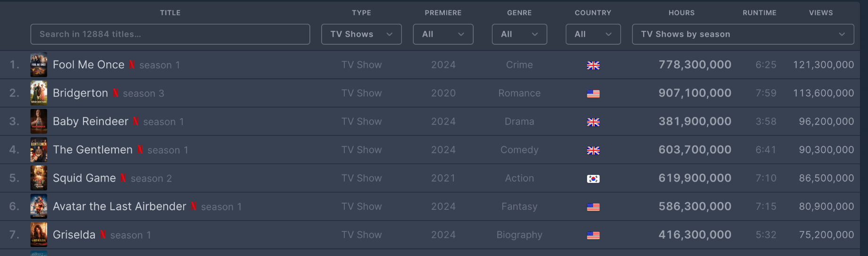The height and width of the screenshot is (256, 868).
Task: Click the Netflix N icon beside Baby Reindeer
Action: click(x=136, y=122)
